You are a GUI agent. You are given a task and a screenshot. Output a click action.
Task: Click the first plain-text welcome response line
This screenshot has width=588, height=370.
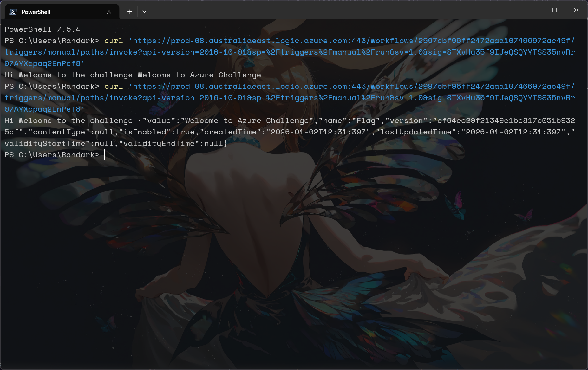133,75
